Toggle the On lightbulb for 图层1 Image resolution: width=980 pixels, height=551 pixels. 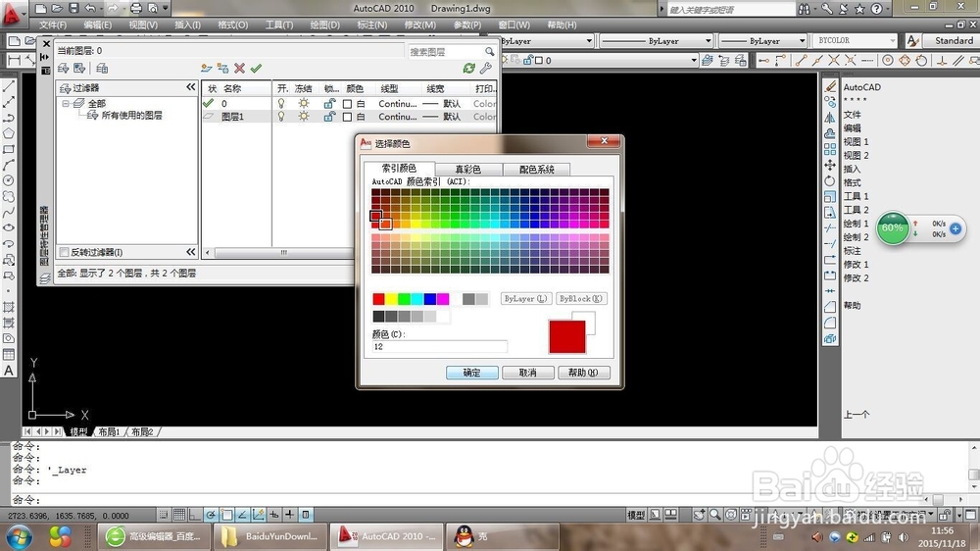[281, 117]
